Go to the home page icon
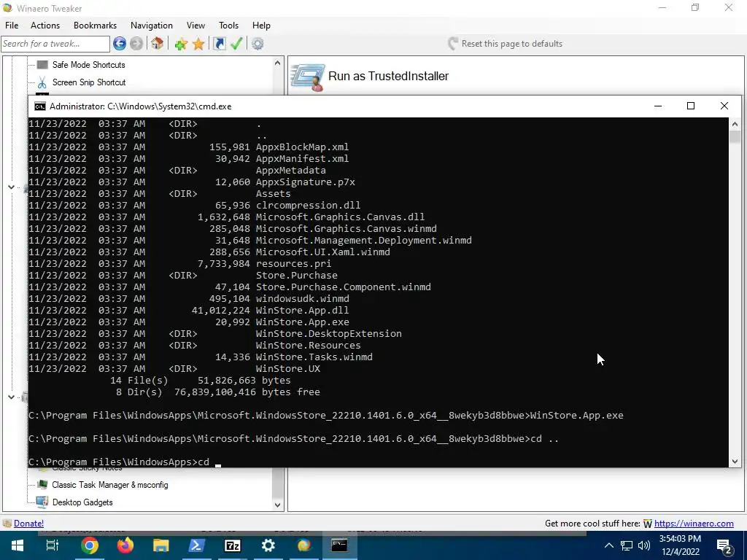The width and height of the screenshot is (747, 560). pos(158,44)
